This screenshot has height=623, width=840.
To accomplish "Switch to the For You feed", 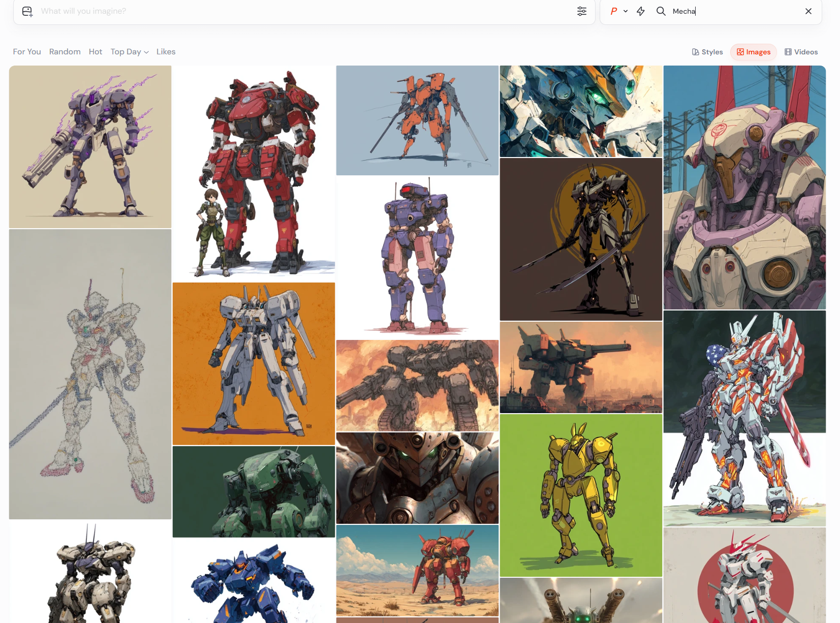I will [x=27, y=52].
